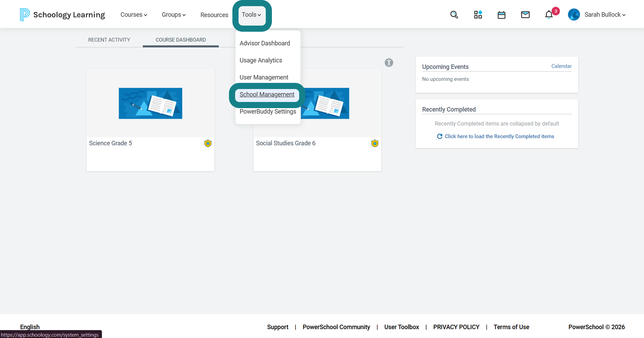Open the Sarah Bullock account menu
The width and height of the screenshot is (644, 338).
[597, 15]
